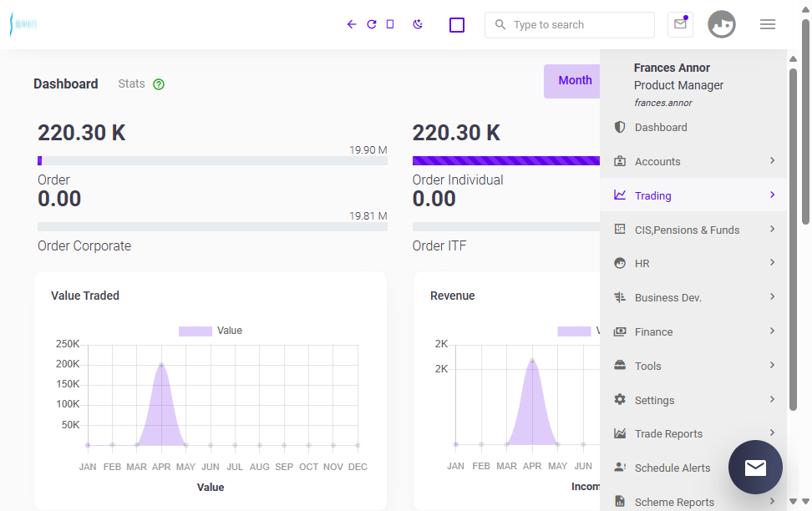Viewport: 812px width, 511px height.
Task: Click the Trade Reports chart icon
Action: [x=619, y=433]
